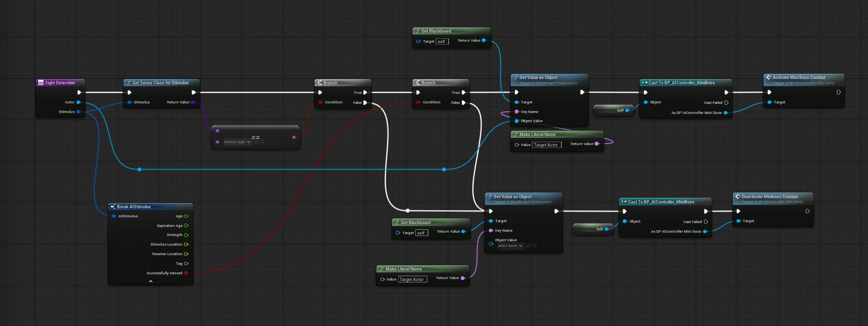Click the exec input pin of Get Sense Class
868x326 pixels.
(130, 92)
